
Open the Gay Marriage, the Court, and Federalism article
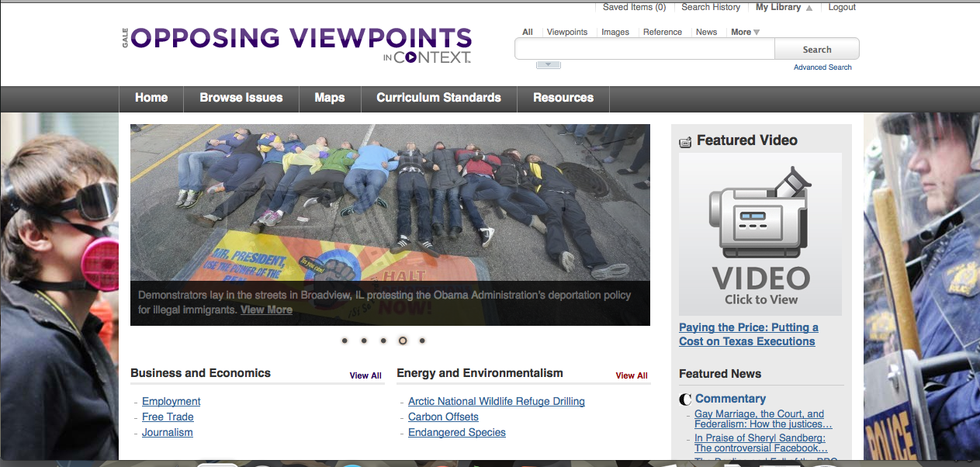click(763, 419)
